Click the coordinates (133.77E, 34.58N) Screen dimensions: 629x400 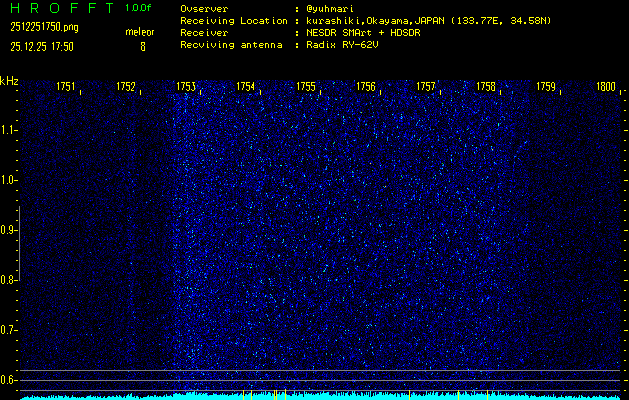pos(501,21)
